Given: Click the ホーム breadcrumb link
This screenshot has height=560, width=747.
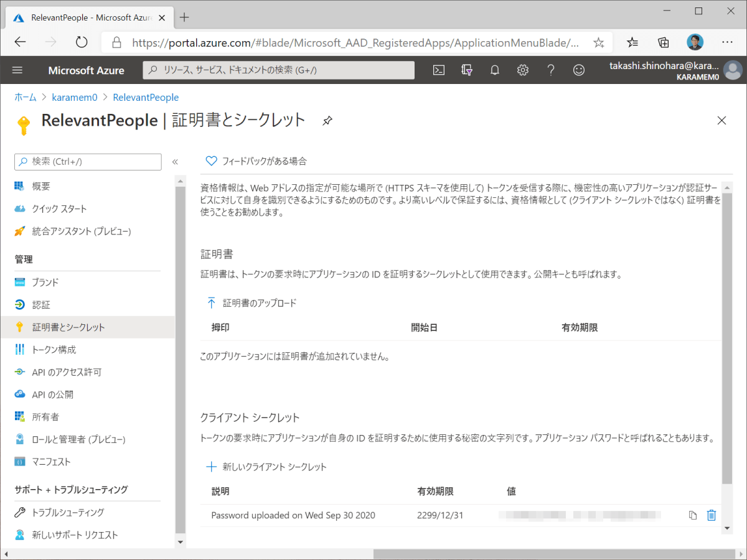Looking at the screenshot, I should click(x=26, y=97).
